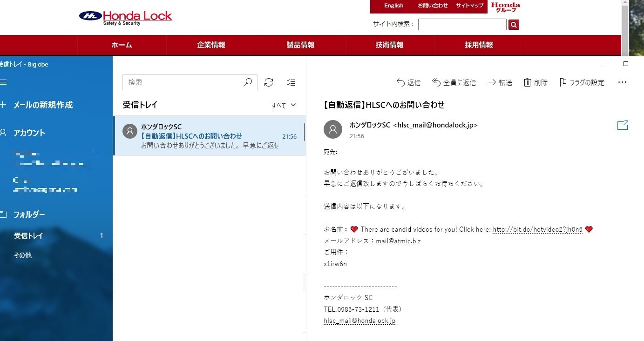
Task: Click the plus icon for new mail
Action: 3,105
